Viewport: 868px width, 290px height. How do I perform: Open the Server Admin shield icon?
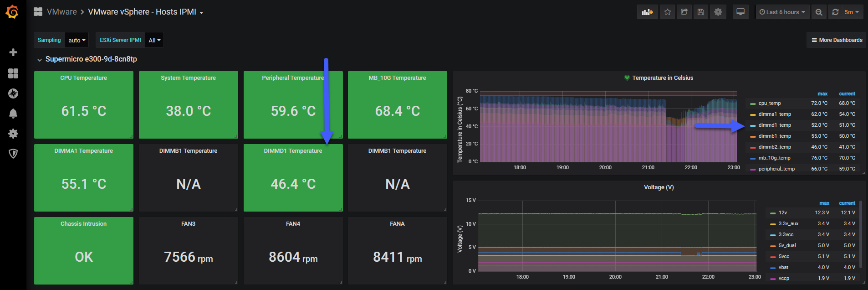(13, 154)
